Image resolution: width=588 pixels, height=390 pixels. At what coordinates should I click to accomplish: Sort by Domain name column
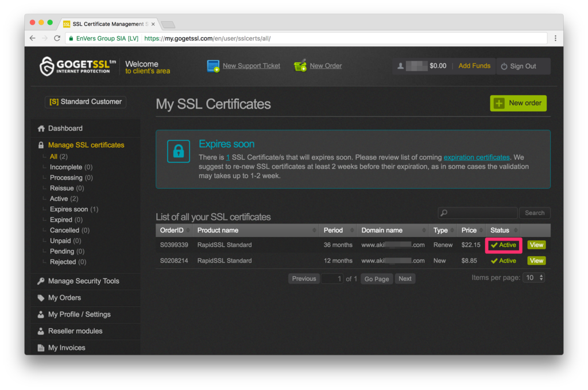coord(393,230)
